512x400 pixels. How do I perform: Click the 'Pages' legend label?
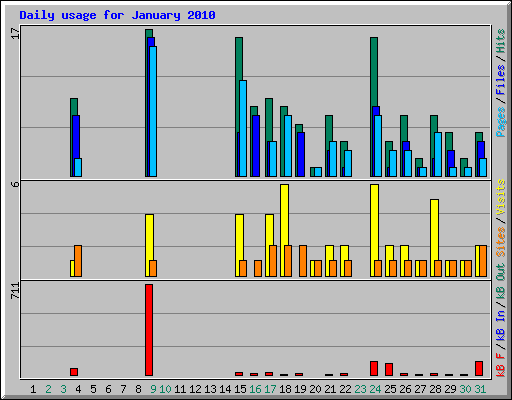pos(501,122)
